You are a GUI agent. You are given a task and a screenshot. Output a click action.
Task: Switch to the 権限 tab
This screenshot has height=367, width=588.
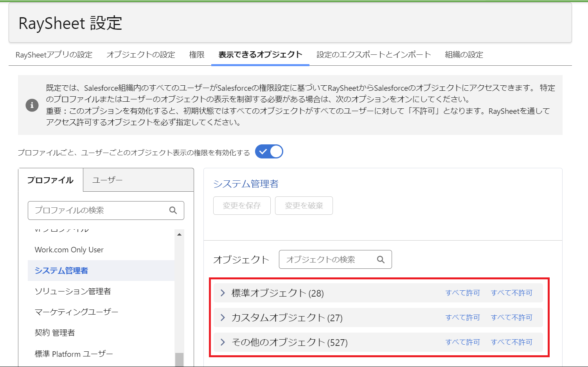click(197, 55)
